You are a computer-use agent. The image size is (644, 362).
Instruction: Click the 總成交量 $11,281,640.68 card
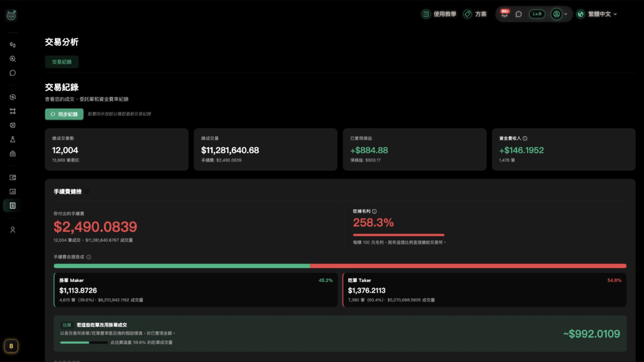(266, 149)
